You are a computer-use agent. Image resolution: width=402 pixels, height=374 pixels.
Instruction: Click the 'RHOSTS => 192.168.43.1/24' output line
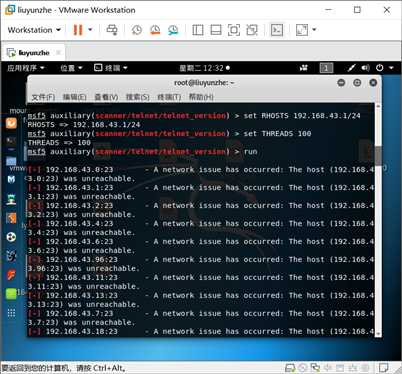click(x=84, y=125)
